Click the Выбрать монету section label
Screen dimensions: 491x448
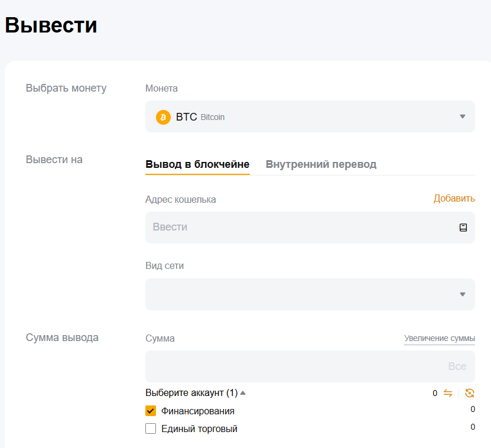click(x=66, y=88)
